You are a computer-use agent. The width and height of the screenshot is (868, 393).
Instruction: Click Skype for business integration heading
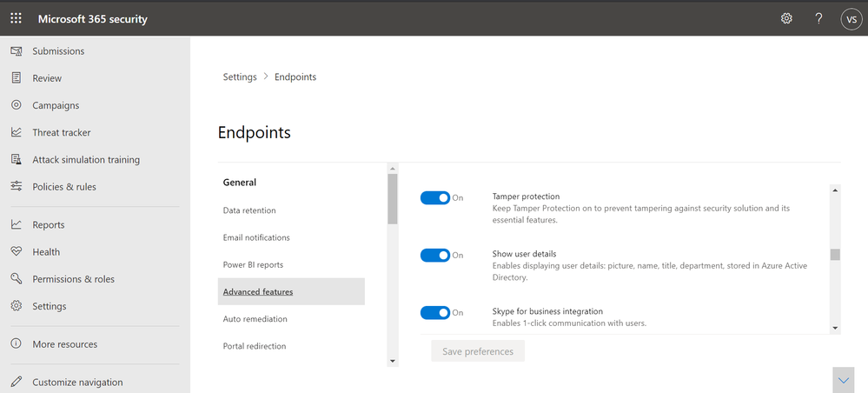(547, 311)
